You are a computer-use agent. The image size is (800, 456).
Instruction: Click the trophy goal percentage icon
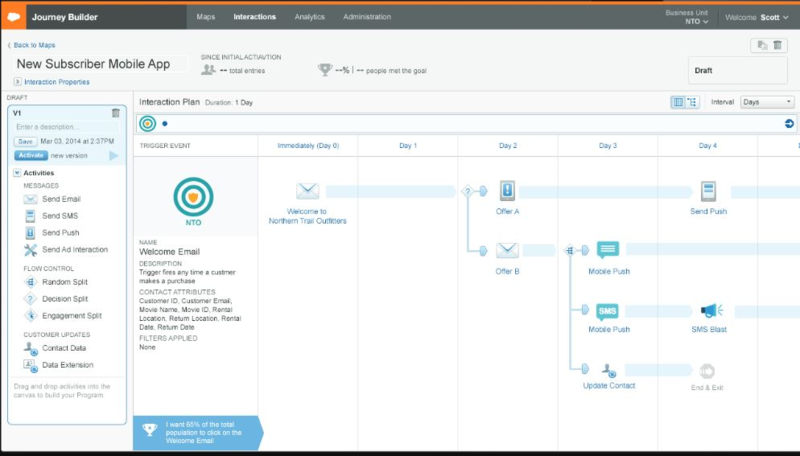(324, 69)
